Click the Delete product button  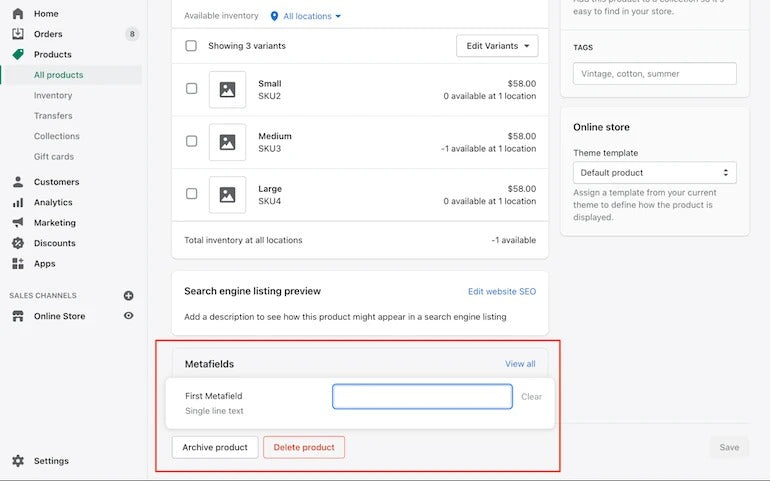pos(304,447)
